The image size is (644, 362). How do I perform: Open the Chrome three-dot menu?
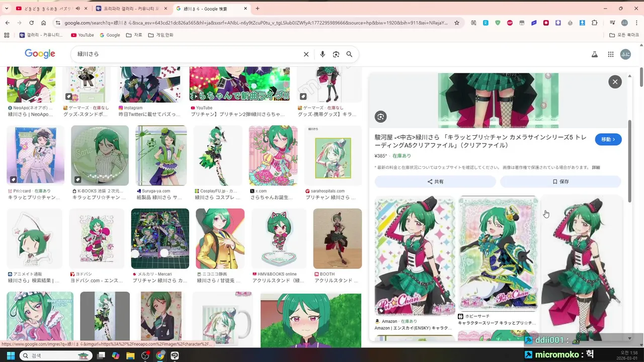tap(636, 23)
